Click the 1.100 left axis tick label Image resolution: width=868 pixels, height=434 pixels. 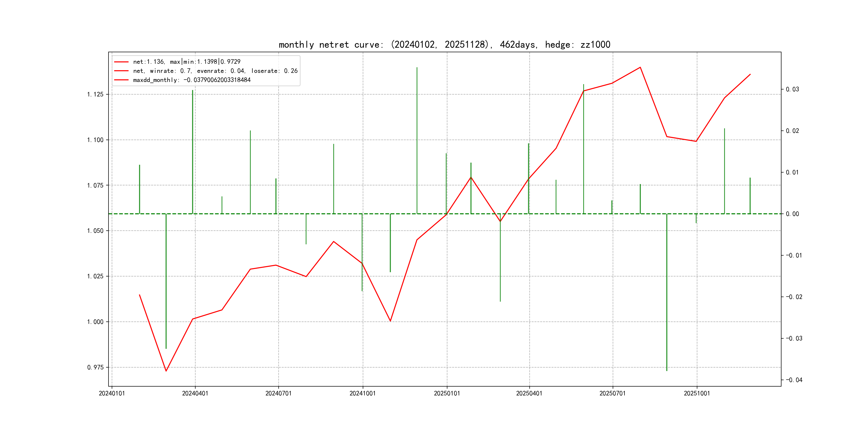pos(95,140)
